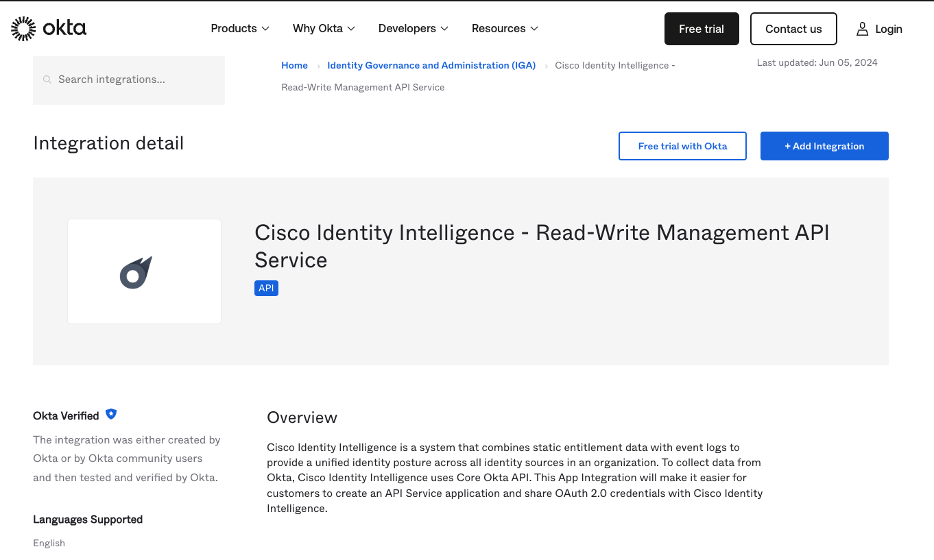
Task: Click the magnifier icon in search box
Action: tap(47, 80)
